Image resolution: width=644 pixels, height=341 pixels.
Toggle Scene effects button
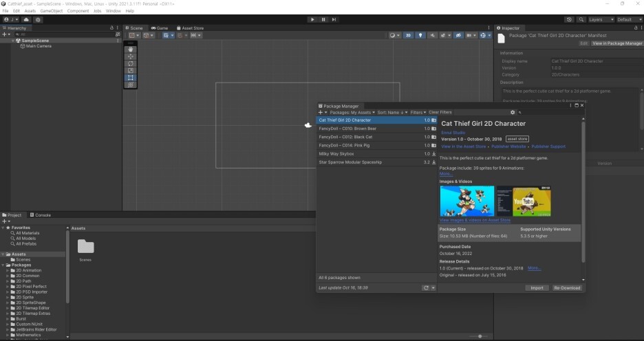443,35
